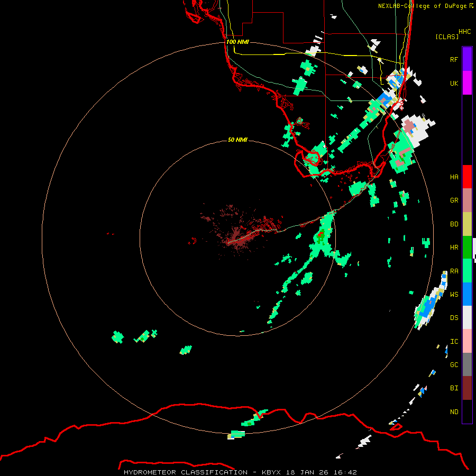Click the 50 NMI range ring label
The height and width of the screenshot is (476, 476).
(237, 140)
